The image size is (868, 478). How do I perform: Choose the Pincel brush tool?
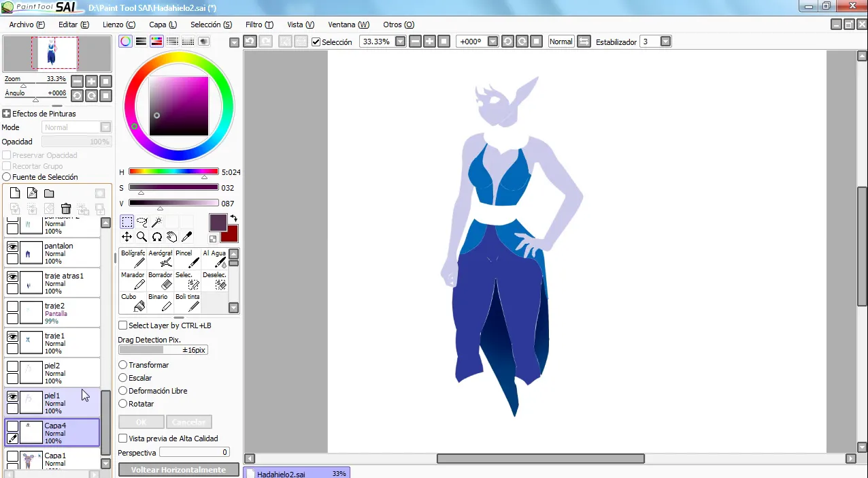pyautogui.click(x=187, y=259)
